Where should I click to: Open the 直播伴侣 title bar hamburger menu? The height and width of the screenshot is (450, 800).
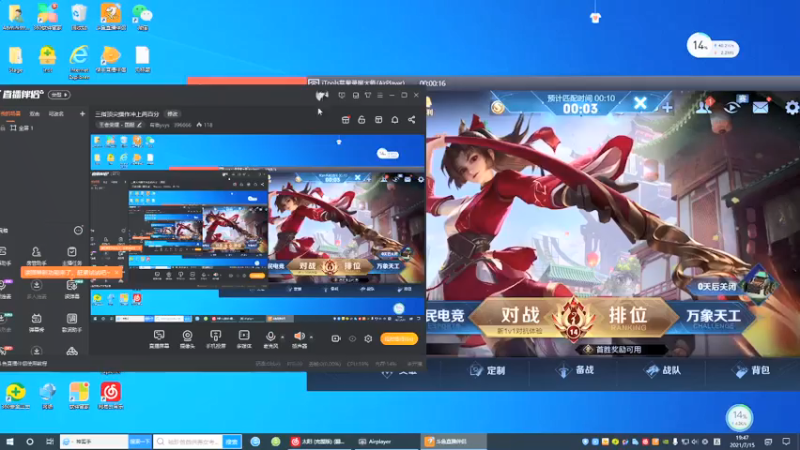pos(380,95)
